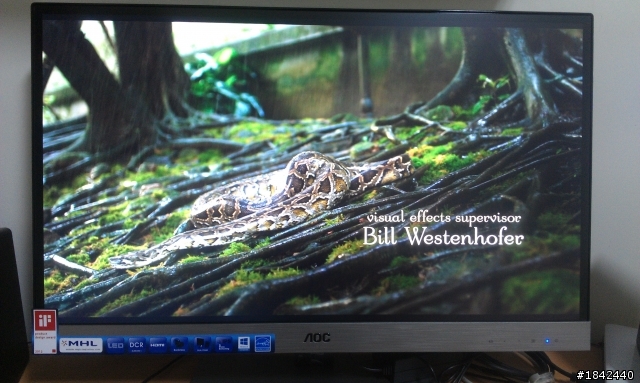Click the red iF design award badge

click(45, 332)
